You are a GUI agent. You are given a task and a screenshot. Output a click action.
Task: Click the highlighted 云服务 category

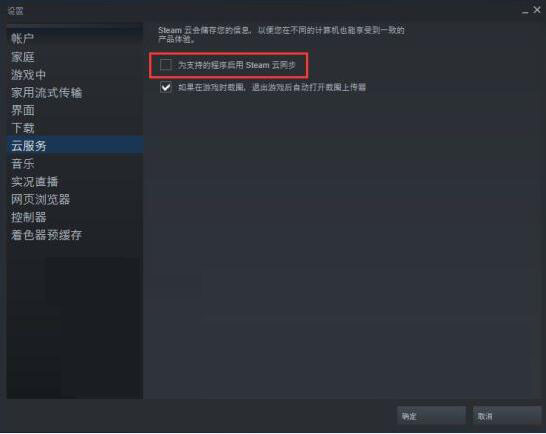[x=75, y=146]
